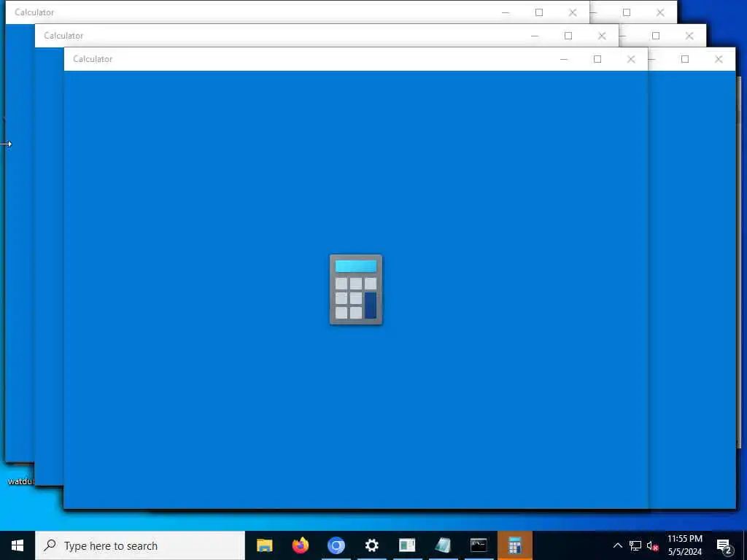Maximize the lowest right-side background window
The height and width of the screenshot is (560, 747).
[685, 59]
